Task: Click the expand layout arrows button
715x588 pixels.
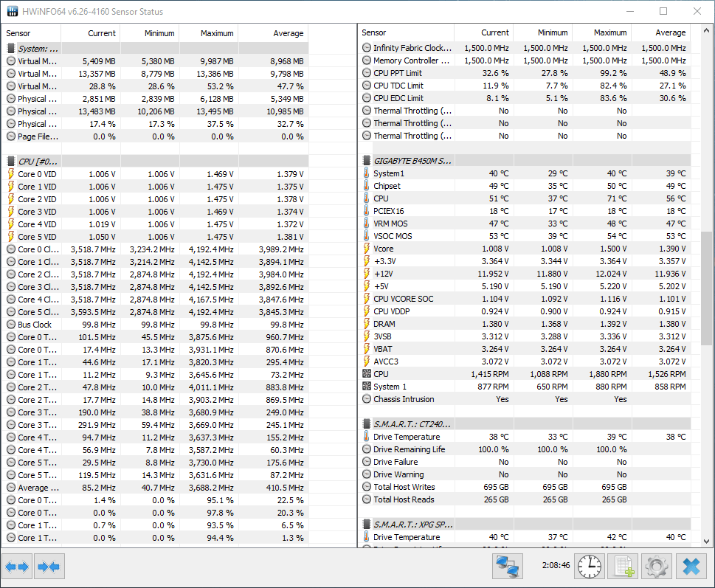Action: tap(17, 567)
